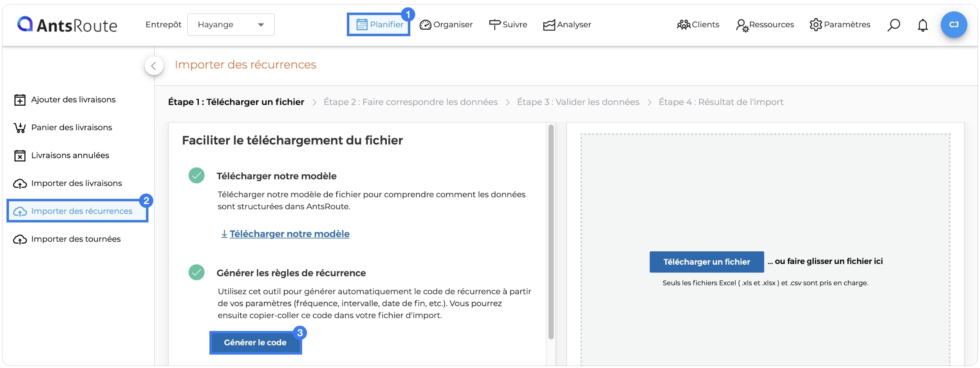Open Panier des livraisons
The width and height of the screenshot is (980, 368).
point(63,128)
